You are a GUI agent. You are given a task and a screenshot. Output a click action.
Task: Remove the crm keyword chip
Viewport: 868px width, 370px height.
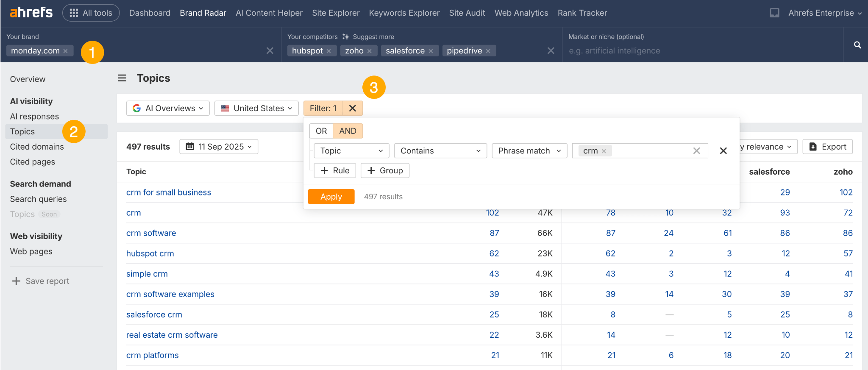pyautogui.click(x=604, y=151)
